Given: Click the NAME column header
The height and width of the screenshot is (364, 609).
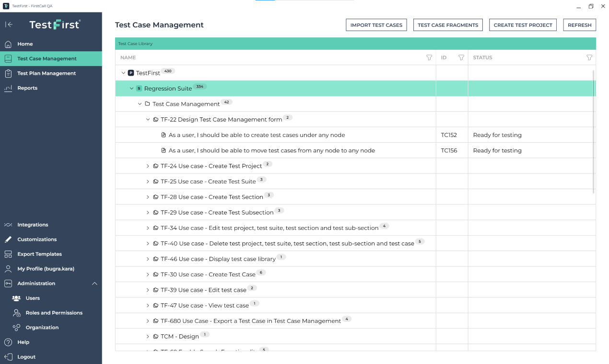Looking at the screenshot, I should pyautogui.click(x=128, y=57).
